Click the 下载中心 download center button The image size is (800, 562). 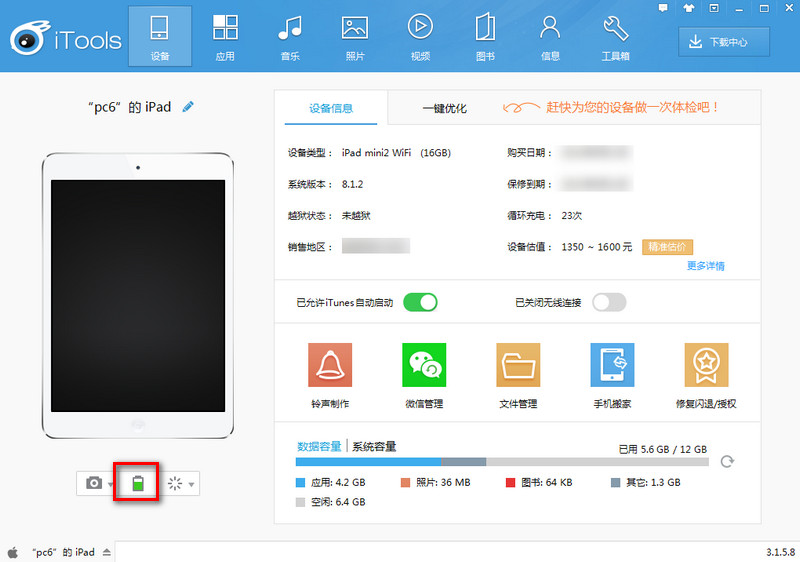(x=725, y=41)
